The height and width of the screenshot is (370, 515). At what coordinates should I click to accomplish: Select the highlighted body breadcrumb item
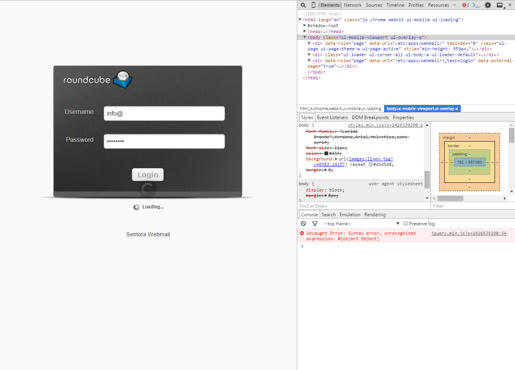click(x=422, y=109)
